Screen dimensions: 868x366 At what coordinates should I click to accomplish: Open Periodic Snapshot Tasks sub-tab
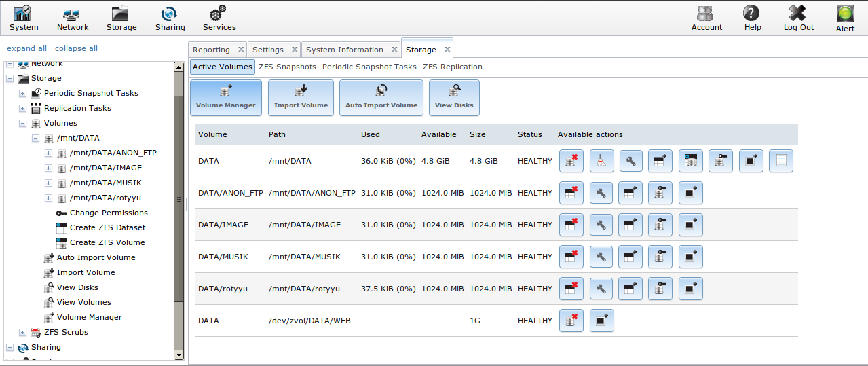pos(369,67)
